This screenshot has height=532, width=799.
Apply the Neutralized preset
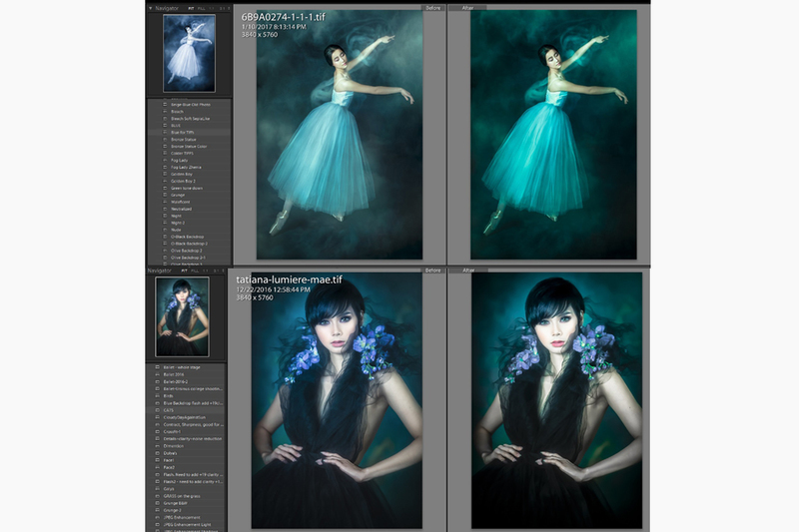(x=182, y=210)
